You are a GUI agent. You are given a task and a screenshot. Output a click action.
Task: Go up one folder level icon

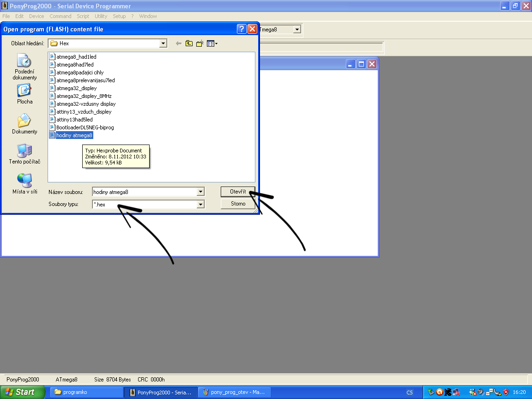coord(189,43)
